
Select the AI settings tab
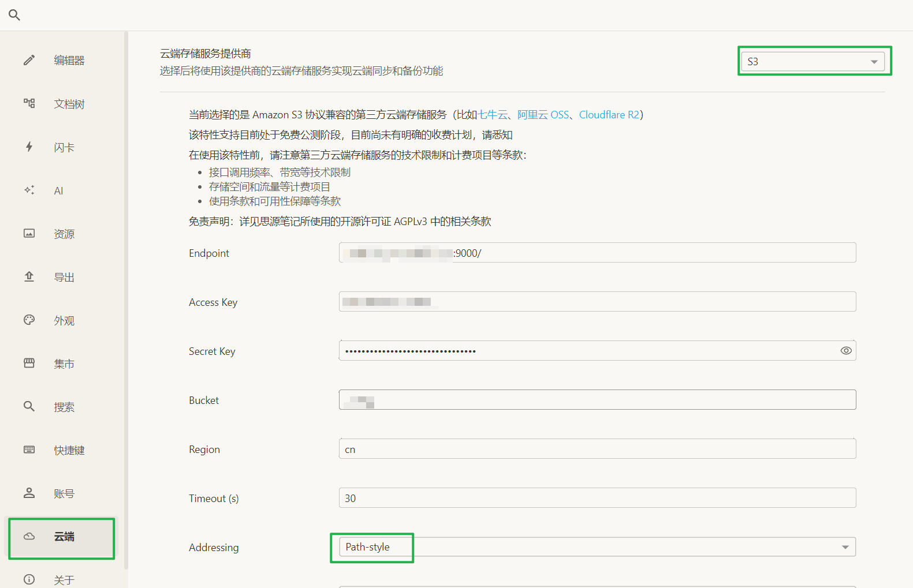(61, 190)
